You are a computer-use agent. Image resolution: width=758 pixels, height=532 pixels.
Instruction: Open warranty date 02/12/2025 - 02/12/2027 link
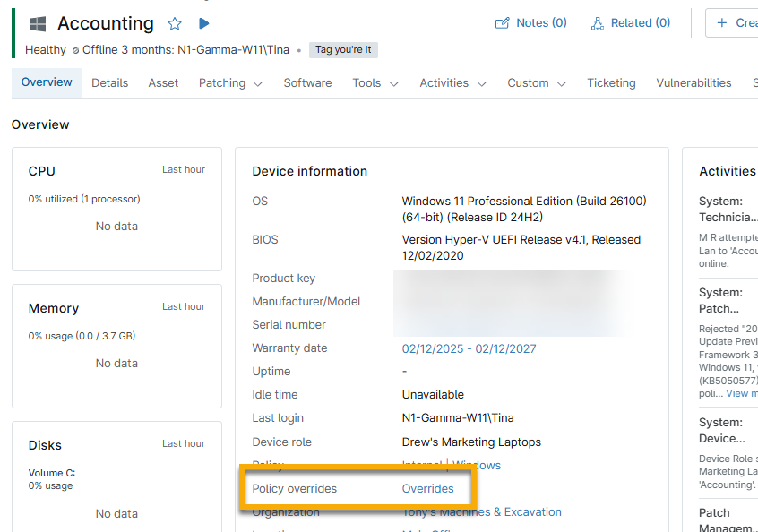pyautogui.click(x=469, y=348)
